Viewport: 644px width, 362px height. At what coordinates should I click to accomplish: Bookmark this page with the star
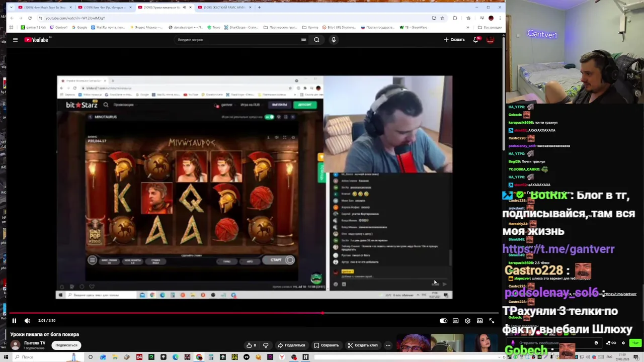point(442,18)
